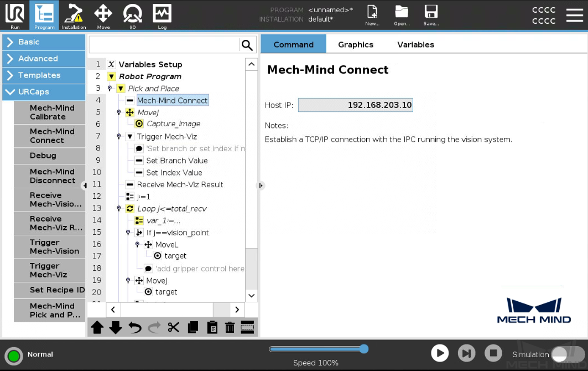
Task: Switch to the Graphics tab
Action: point(356,44)
